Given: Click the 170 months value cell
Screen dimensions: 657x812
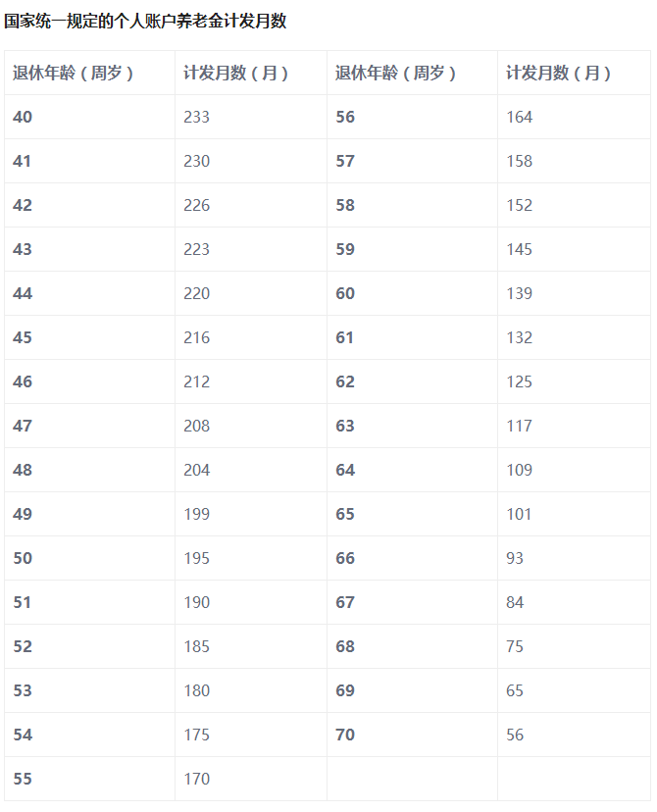Looking at the screenshot, I should 196,779.
